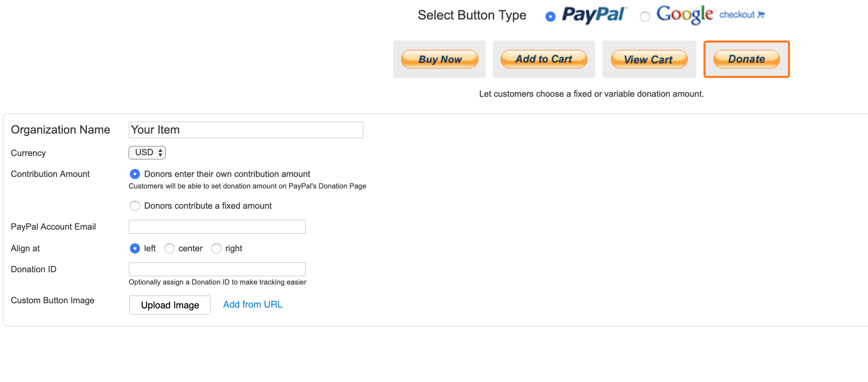
Task: Select the PayPal button type radio
Action: click(x=550, y=17)
